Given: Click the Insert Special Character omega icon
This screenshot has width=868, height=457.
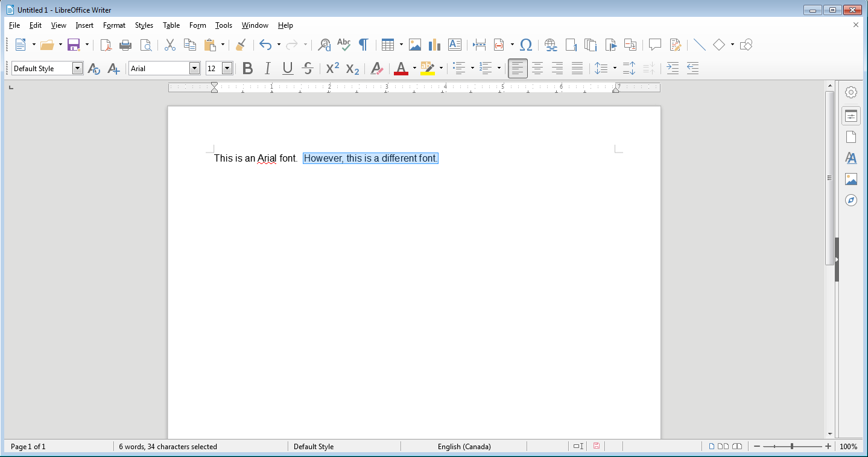Looking at the screenshot, I should [525, 45].
